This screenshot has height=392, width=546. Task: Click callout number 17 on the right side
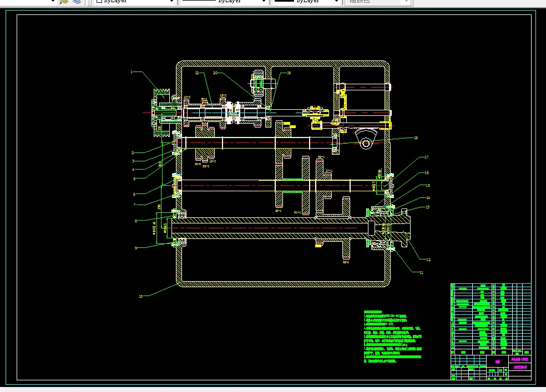426,157
